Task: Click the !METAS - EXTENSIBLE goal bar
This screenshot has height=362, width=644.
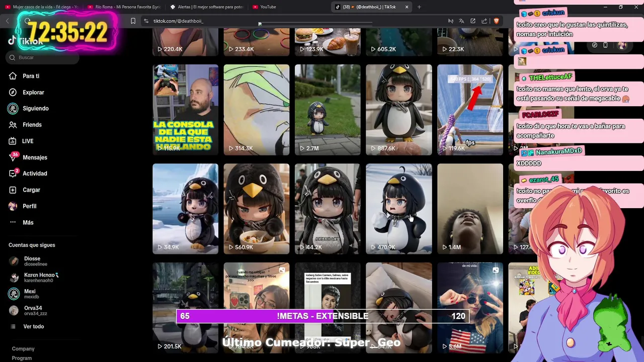Action: 323,316
